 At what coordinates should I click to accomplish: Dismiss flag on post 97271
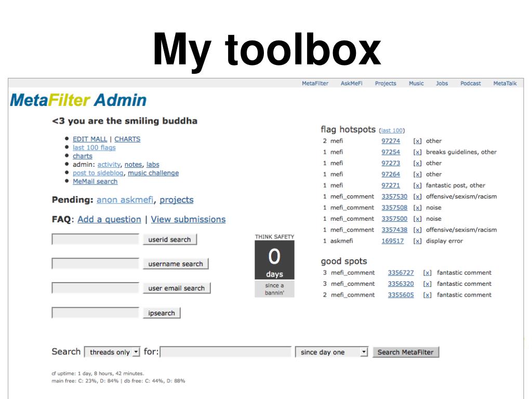pos(417,186)
